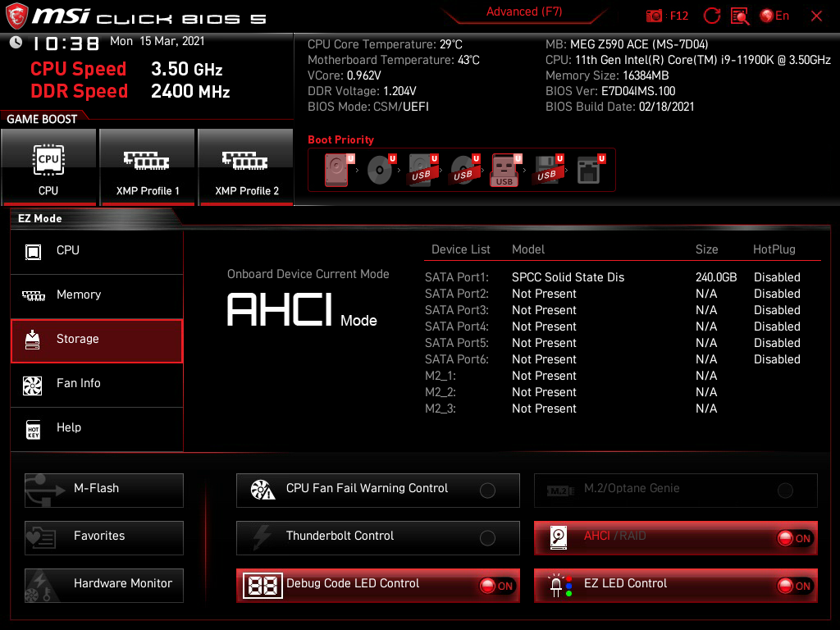Click SATA Port6 HotPlug Disabled value
This screenshot has height=630, width=840.
pos(777,359)
